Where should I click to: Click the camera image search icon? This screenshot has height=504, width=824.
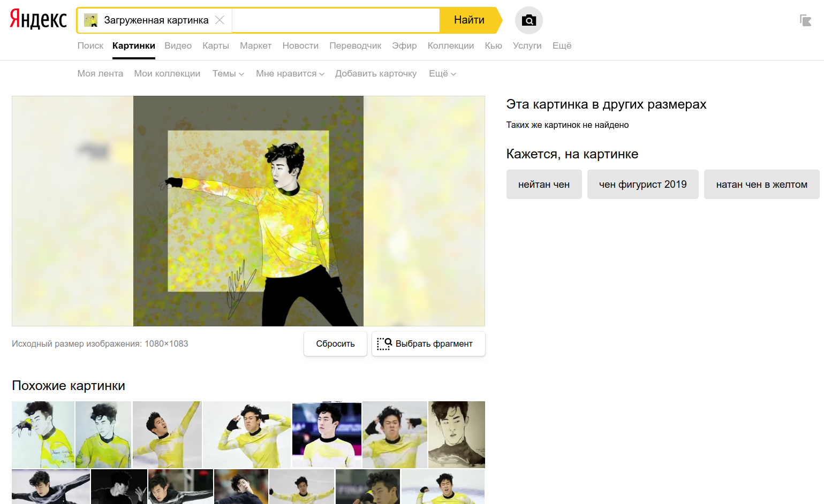(528, 20)
